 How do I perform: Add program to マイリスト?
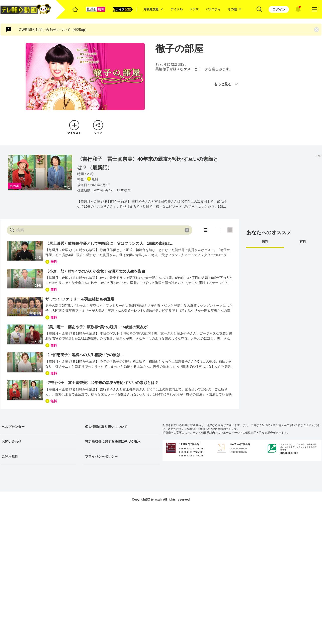click(x=74, y=127)
